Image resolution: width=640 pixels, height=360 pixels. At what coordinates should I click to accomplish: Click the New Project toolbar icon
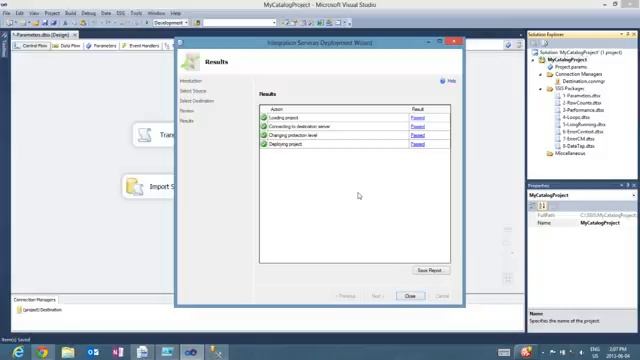point(10,23)
